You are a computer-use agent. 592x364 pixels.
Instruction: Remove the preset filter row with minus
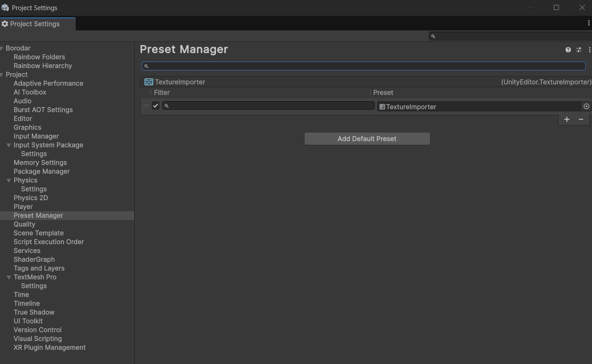point(581,119)
